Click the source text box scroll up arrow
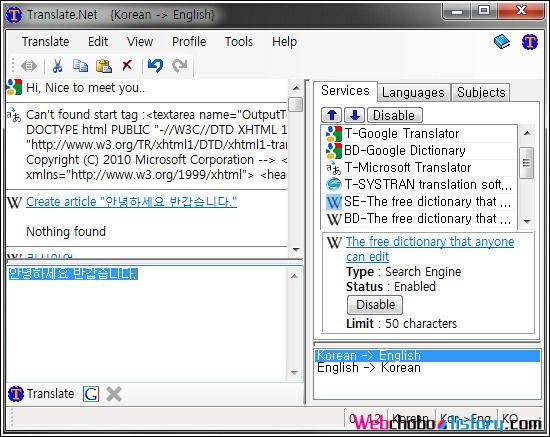Screen dimensions: 550x437 pyautogui.click(x=295, y=276)
